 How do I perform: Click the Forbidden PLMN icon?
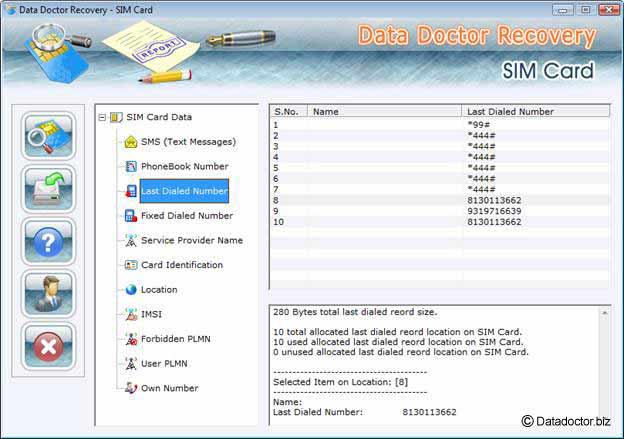[131, 339]
